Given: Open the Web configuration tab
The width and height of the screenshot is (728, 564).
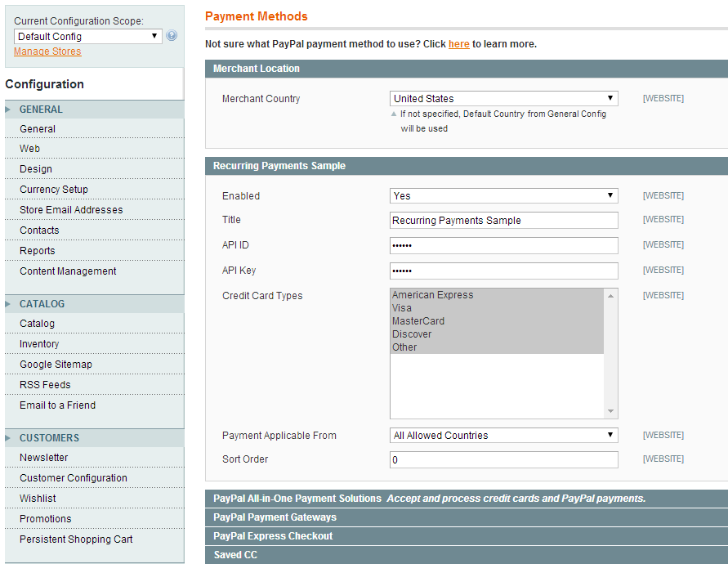Looking at the screenshot, I should (94, 149).
